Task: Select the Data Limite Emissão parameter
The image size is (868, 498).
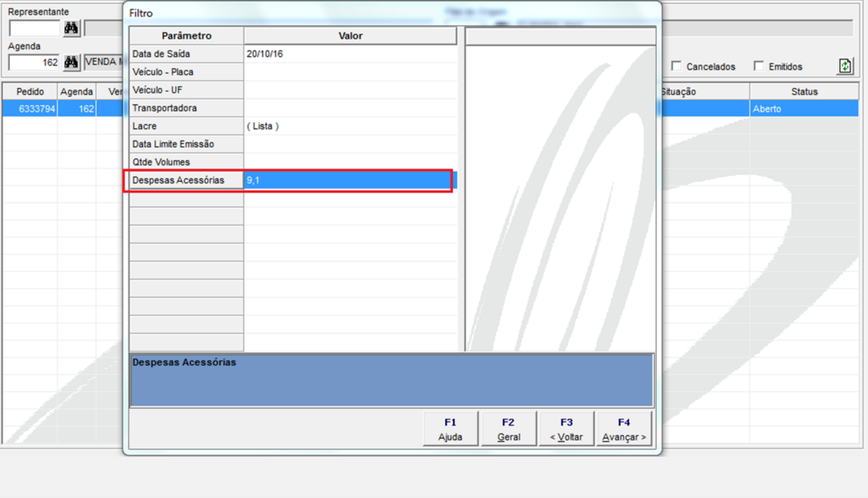Action: point(186,144)
